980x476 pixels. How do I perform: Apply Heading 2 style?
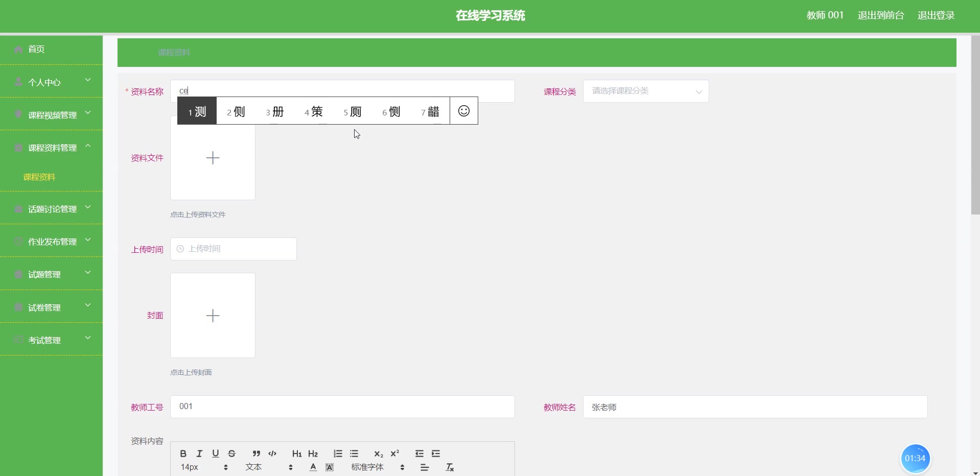click(x=313, y=454)
